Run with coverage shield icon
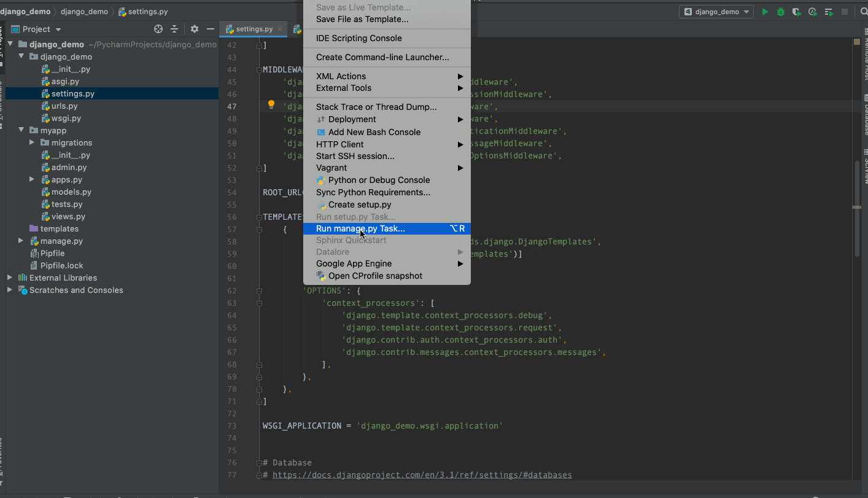The height and width of the screenshot is (498, 868). [x=796, y=12]
